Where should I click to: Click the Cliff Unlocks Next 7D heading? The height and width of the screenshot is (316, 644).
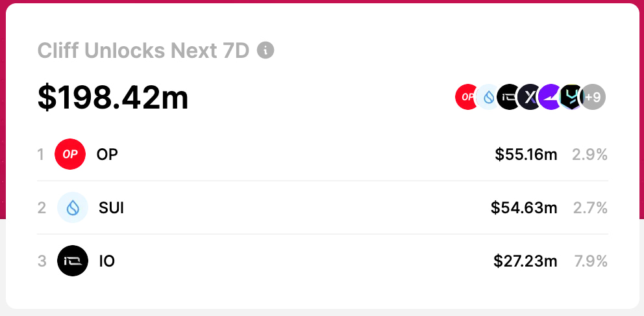coord(143,50)
